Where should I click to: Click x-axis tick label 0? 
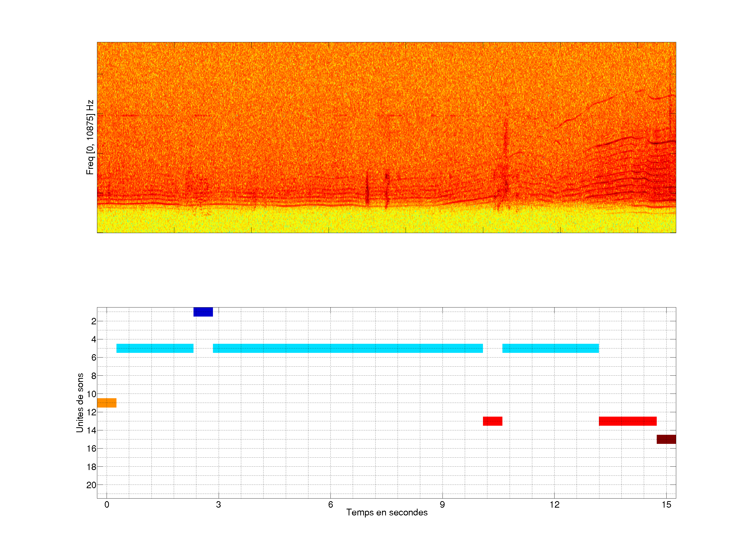[x=107, y=505]
